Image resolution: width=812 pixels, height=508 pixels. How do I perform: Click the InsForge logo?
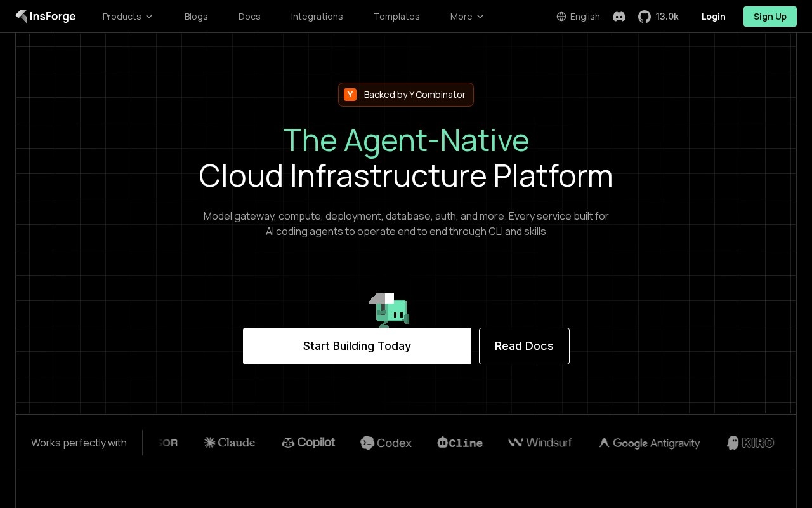click(46, 17)
